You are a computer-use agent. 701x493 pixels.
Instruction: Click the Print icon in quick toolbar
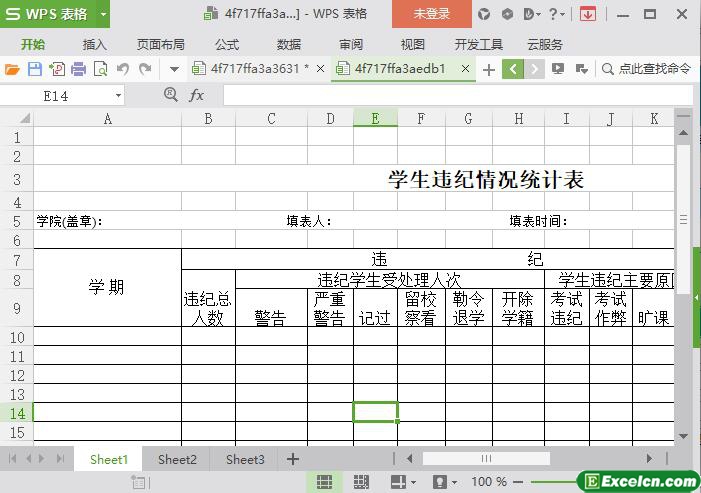(79, 69)
